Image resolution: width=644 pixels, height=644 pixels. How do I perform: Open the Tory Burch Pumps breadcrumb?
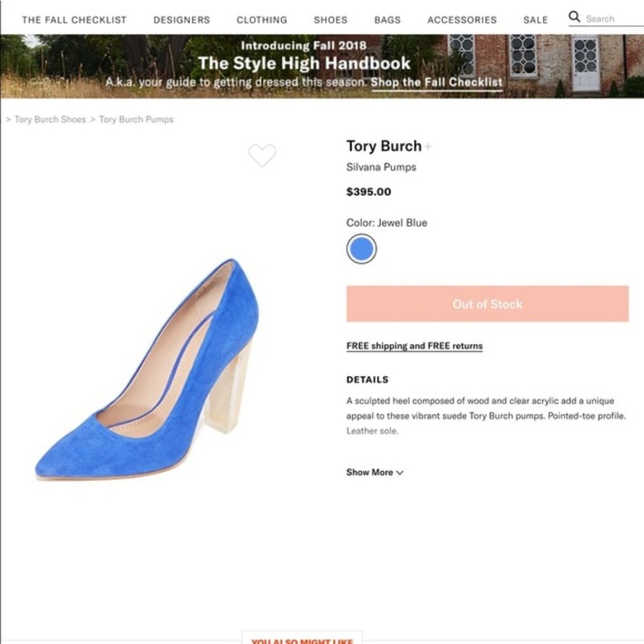tap(136, 119)
